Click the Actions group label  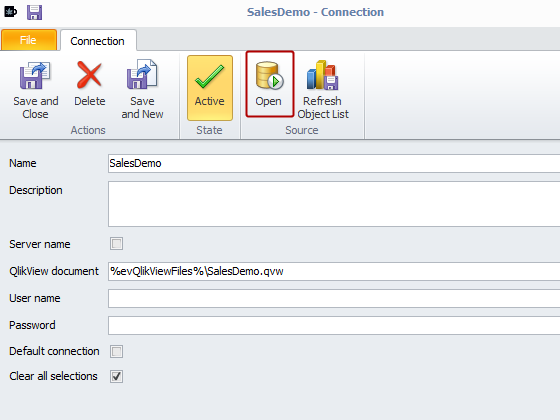(x=88, y=130)
